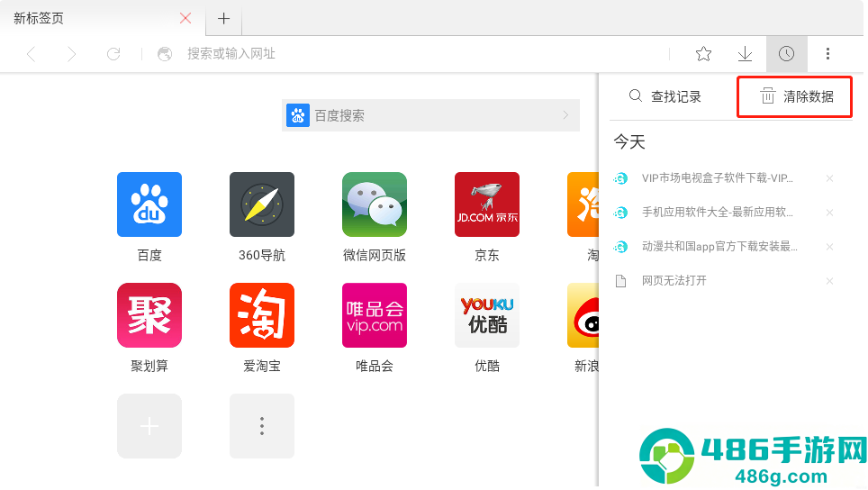
Task: Add a shortcut with the plus tile
Action: 149,426
